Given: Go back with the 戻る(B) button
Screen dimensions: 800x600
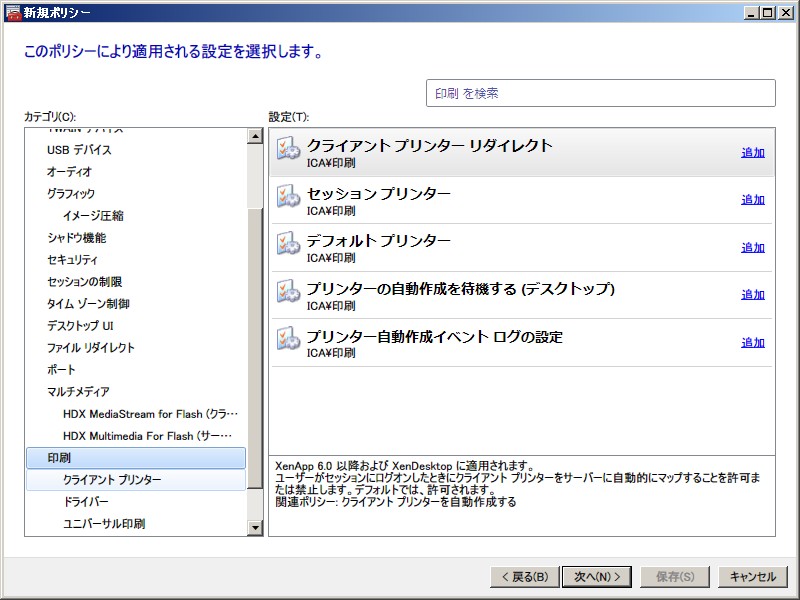Looking at the screenshot, I should [x=522, y=577].
